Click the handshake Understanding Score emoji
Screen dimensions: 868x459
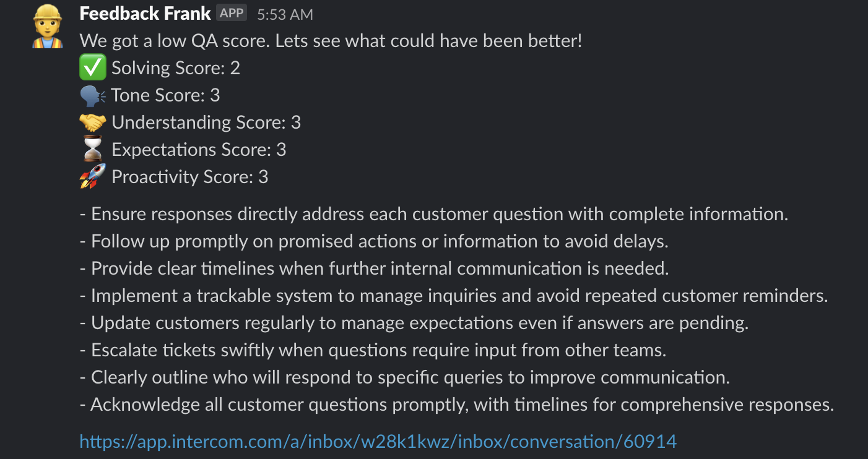coord(93,122)
